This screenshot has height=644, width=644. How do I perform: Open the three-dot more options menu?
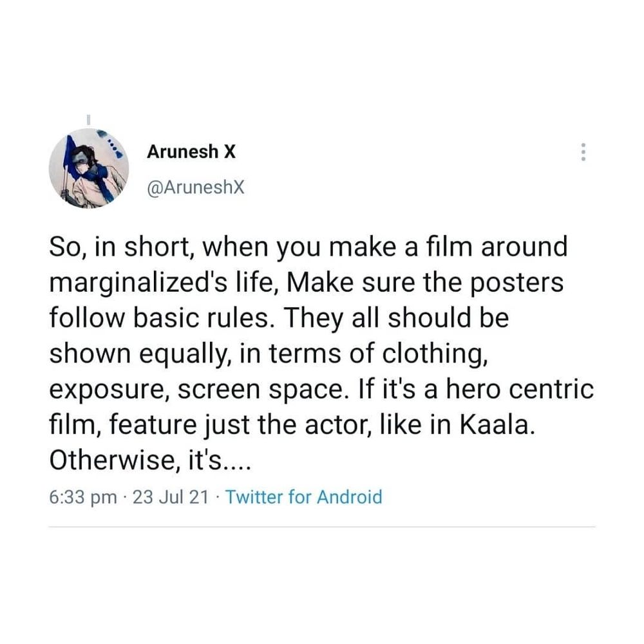coord(583,152)
